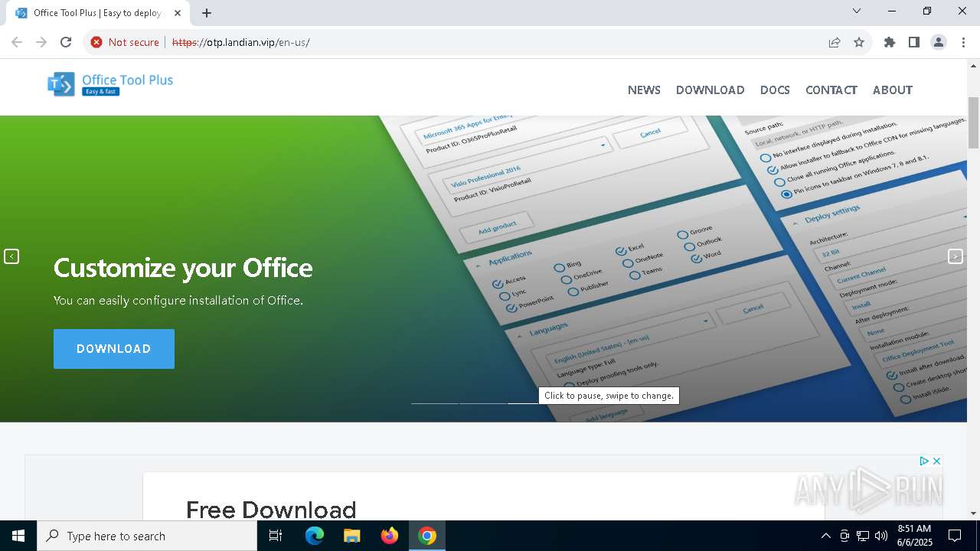The width and height of the screenshot is (980, 551).
Task: Open the DOCS navigation item
Action: 775,90
